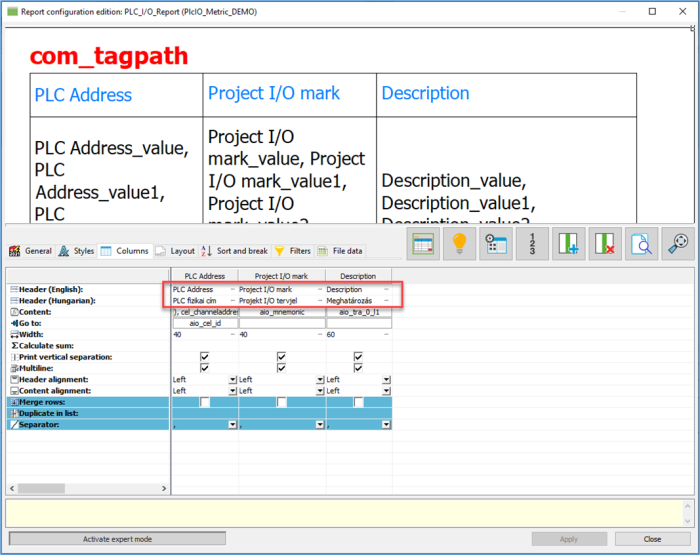Screen dimensions: 700x555
Task: Open the Layout tab
Action: [175, 251]
